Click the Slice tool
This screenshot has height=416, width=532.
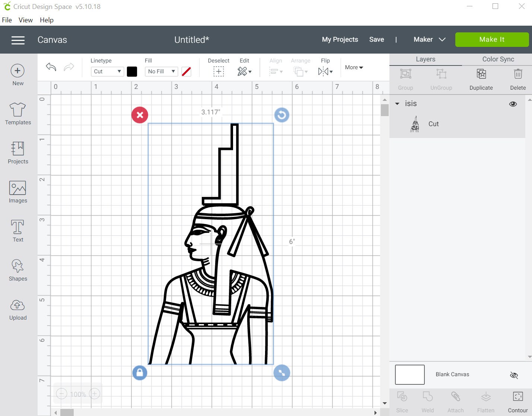tap(402, 401)
